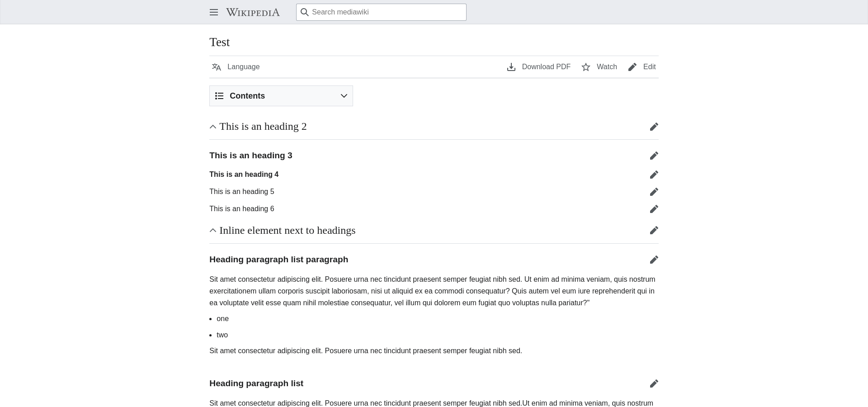The image size is (868, 407).
Task: Click the pencil icon beside Edit
Action: coord(632,67)
